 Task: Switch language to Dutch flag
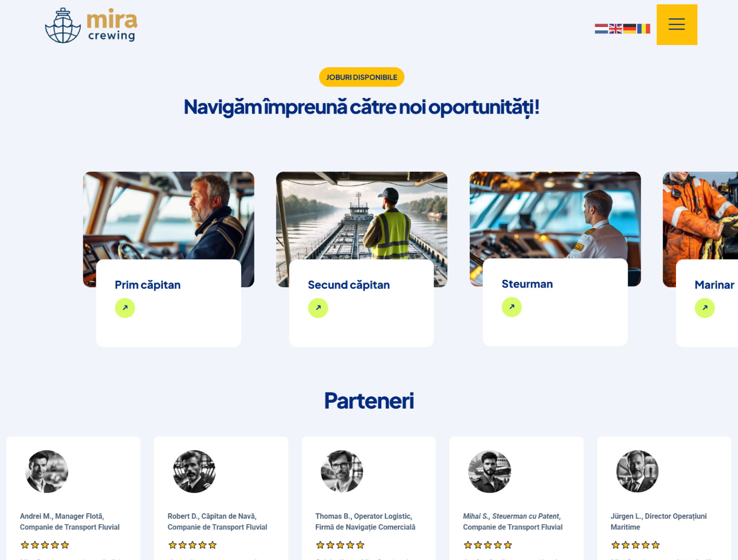tap(601, 29)
